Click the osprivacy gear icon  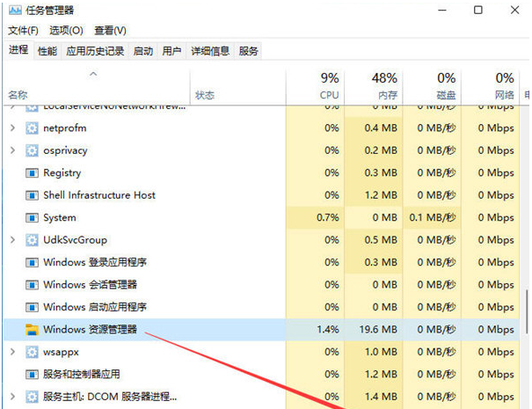pyautogui.click(x=32, y=150)
